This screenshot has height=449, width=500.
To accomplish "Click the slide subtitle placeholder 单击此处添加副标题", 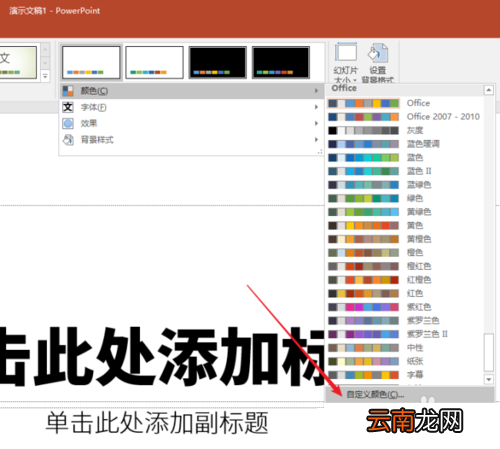I will [157, 423].
